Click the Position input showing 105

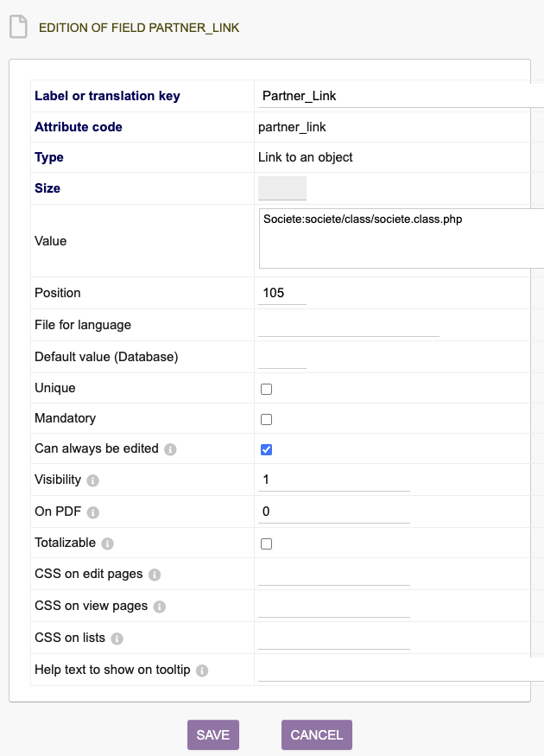point(282,293)
